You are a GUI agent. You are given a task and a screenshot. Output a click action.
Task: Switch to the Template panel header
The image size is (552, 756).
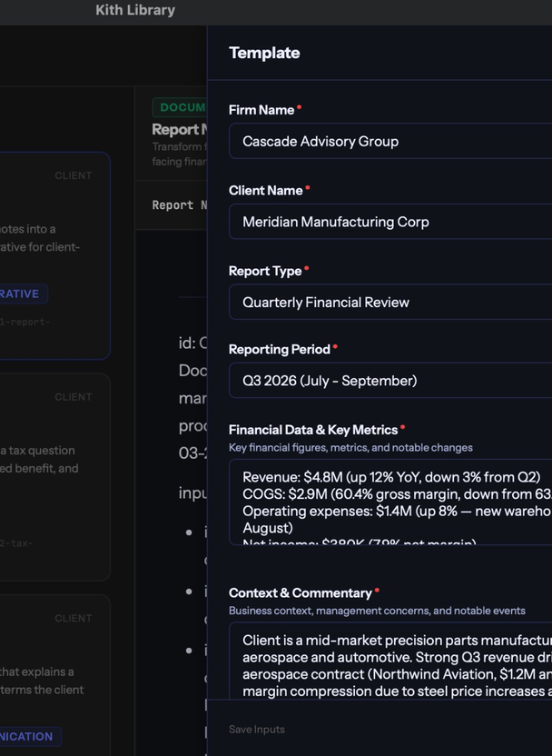pyautogui.click(x=264, y=53)
